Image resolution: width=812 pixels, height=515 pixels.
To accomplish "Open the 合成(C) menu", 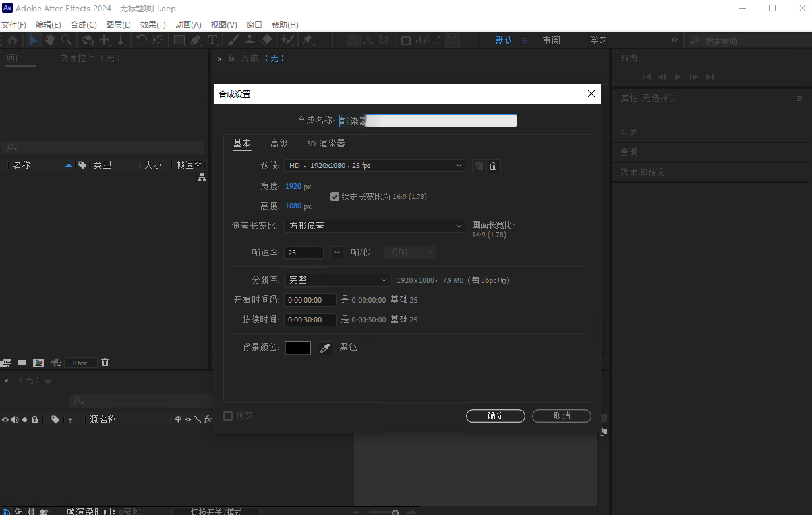I will 84,24.
